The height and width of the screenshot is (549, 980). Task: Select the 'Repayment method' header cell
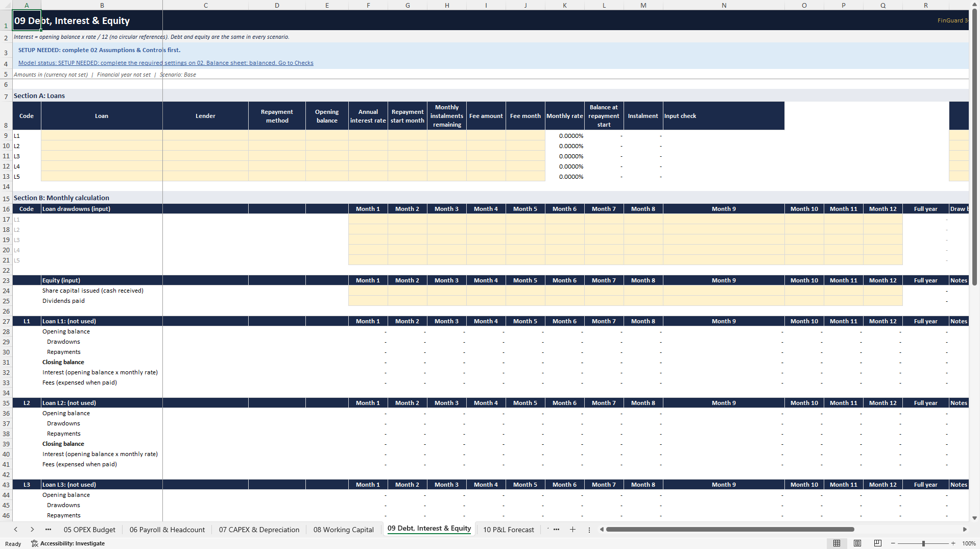click(x=277, y=116)
